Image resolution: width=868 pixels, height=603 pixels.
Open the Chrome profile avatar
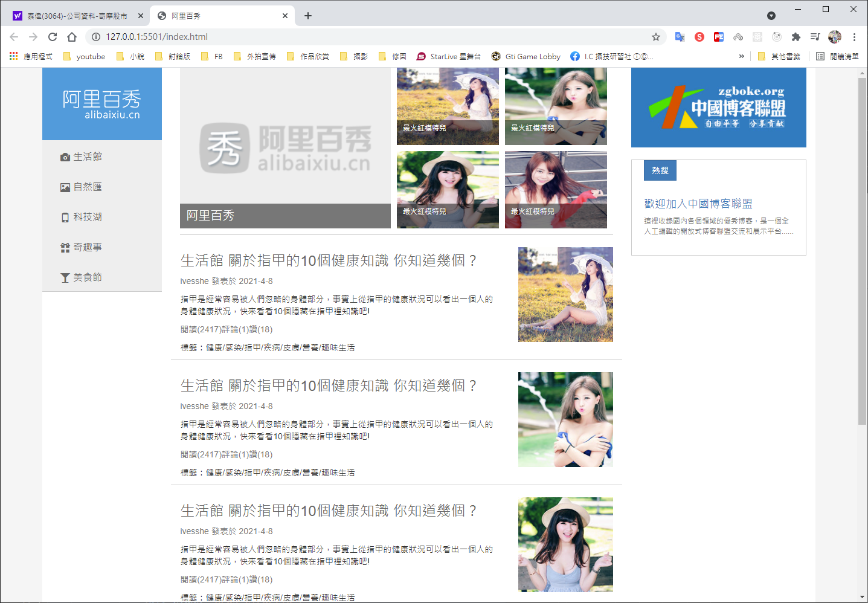click(835, 37)
